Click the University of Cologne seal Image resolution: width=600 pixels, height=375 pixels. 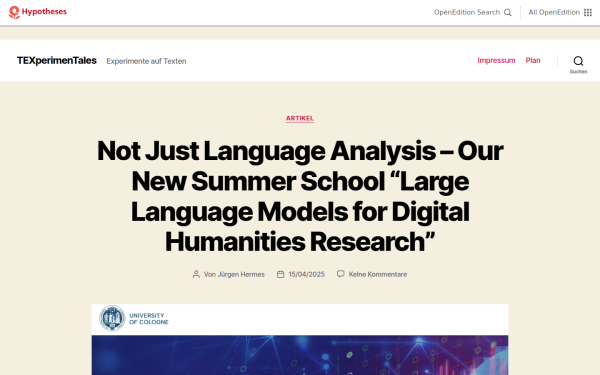point(112,318)
